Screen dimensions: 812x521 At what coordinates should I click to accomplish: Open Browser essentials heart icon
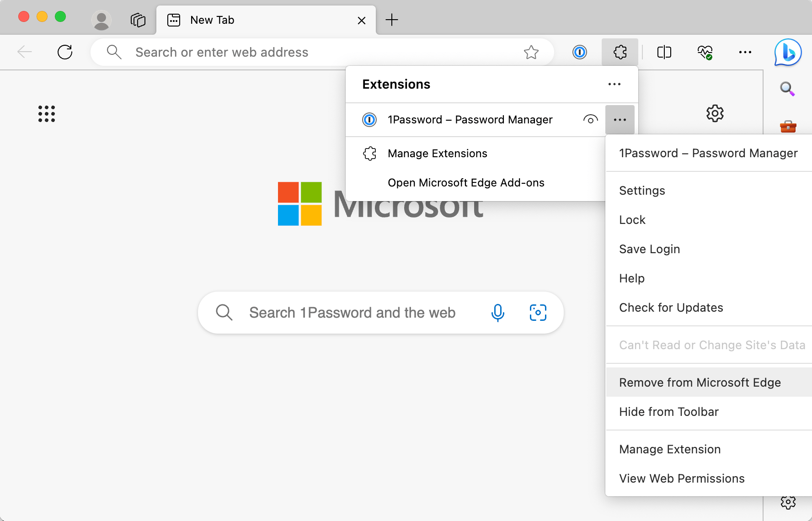click(705, 52)
